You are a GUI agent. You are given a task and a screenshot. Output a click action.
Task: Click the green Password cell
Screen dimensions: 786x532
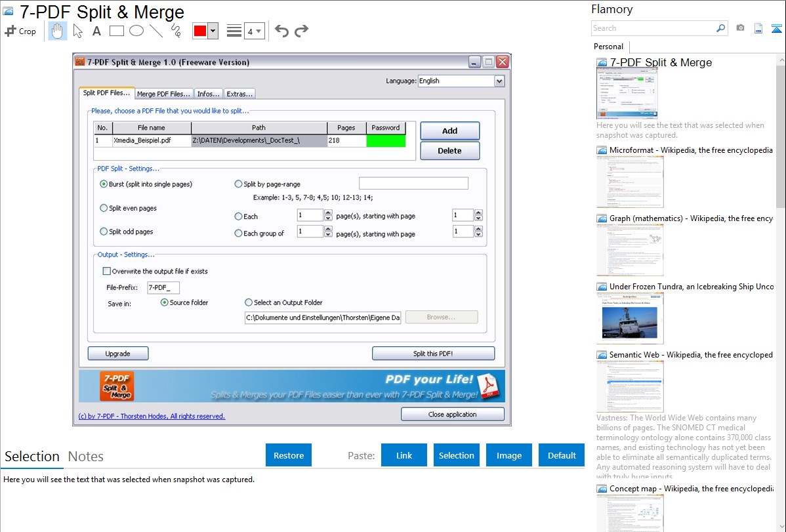[386, 141]
